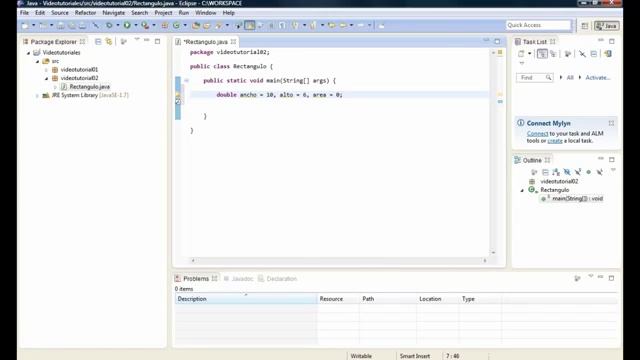Open the Debug button dropdown arrow
The image size is (640, 360).
118,25
